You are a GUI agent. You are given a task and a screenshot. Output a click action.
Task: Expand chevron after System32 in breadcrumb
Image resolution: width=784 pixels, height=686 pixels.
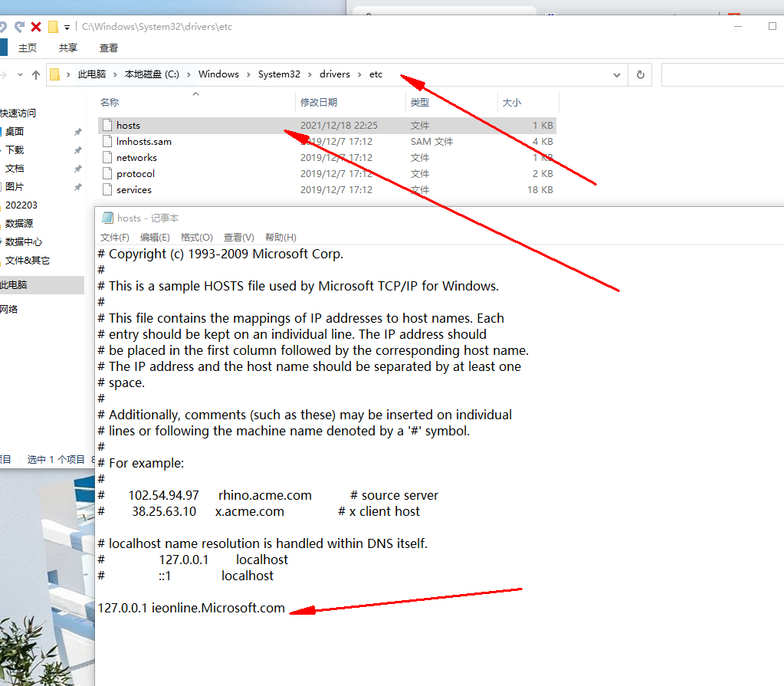310,75
